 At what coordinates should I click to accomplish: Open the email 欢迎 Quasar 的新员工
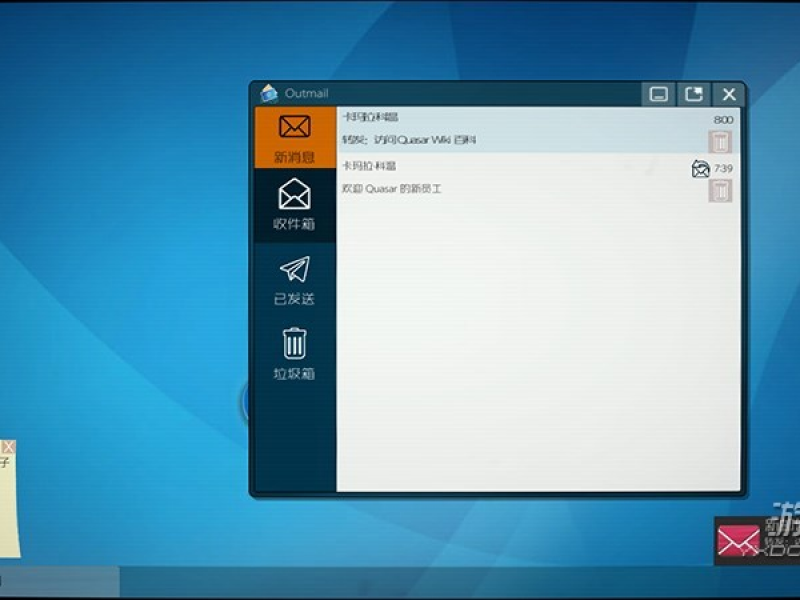[x=500, y=188]
